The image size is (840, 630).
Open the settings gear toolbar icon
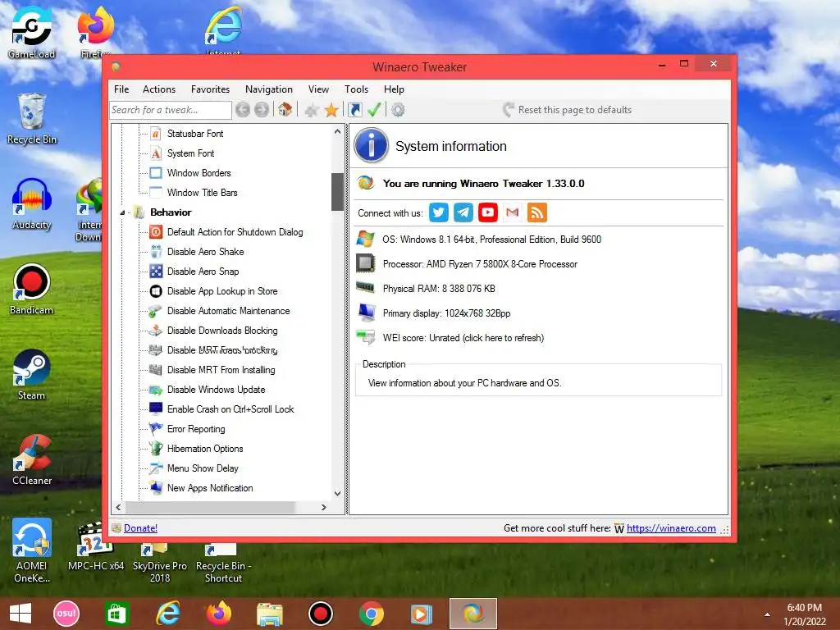pos(398,110)
